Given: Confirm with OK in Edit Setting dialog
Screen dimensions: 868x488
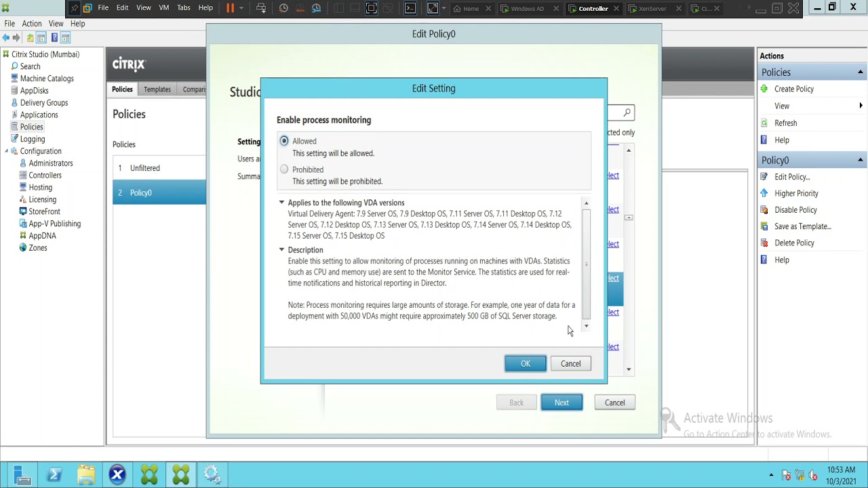Looking at the screenshot, I should click(x=526, y=364).
